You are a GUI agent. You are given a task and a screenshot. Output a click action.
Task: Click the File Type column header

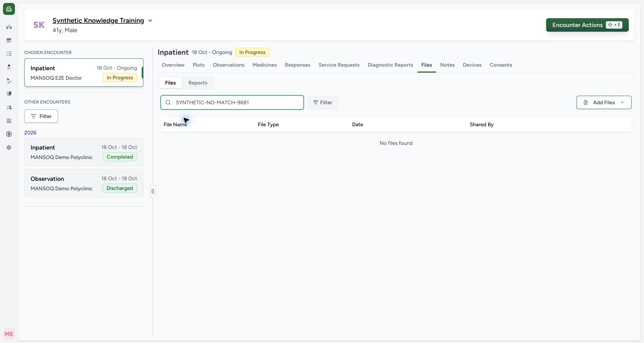click(x=268, y=124)
